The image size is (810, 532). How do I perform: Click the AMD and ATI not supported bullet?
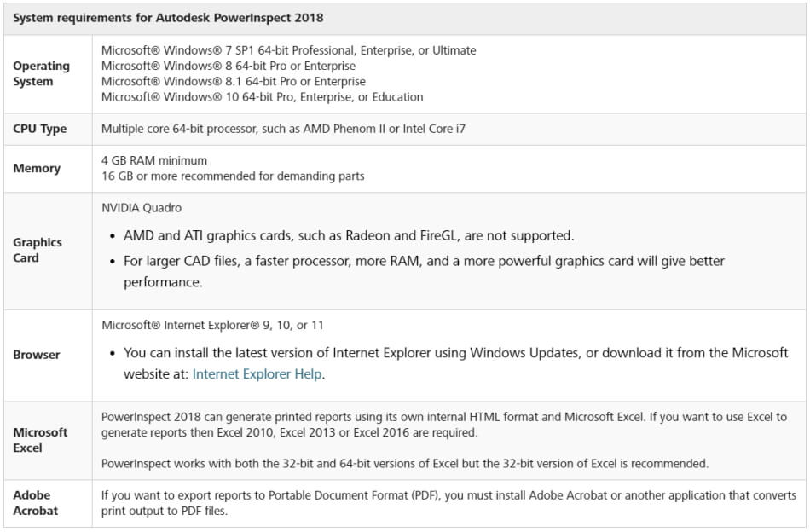pos(349,235)
